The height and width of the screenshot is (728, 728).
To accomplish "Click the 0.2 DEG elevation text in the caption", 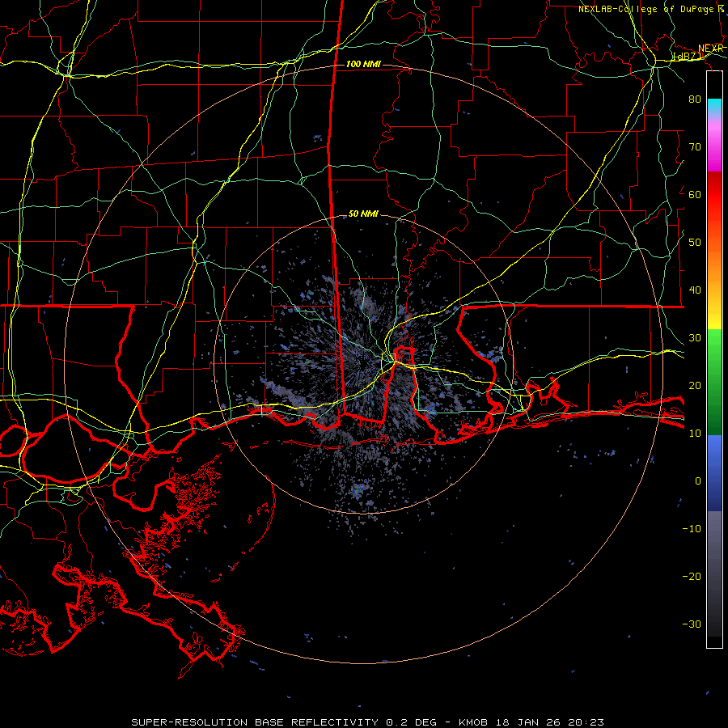I will pyautogui.click(x=412, y=722).
